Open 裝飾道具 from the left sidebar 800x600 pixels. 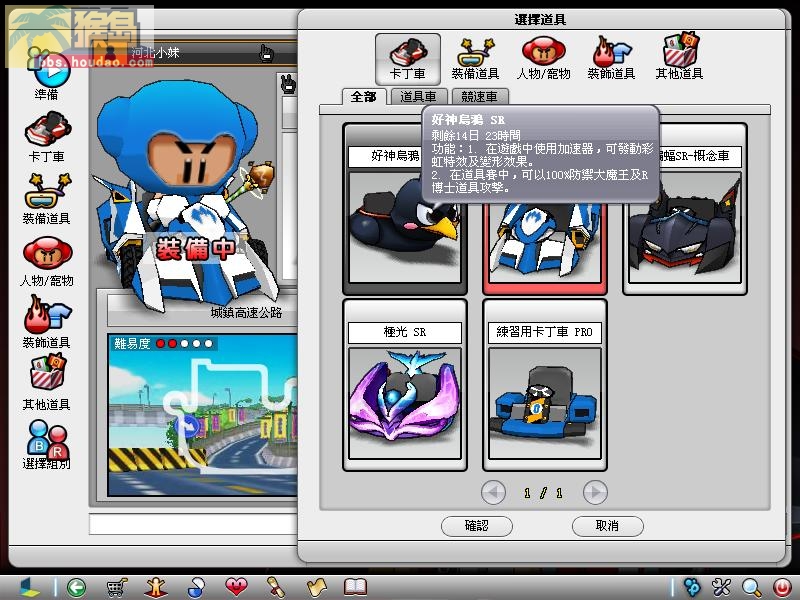pyautogui.click(x=46, y=323)
